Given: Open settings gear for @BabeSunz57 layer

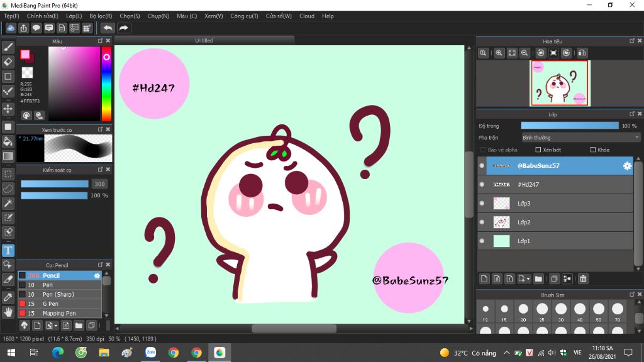Looking at the screenshot, I should (x=627, y=166).
